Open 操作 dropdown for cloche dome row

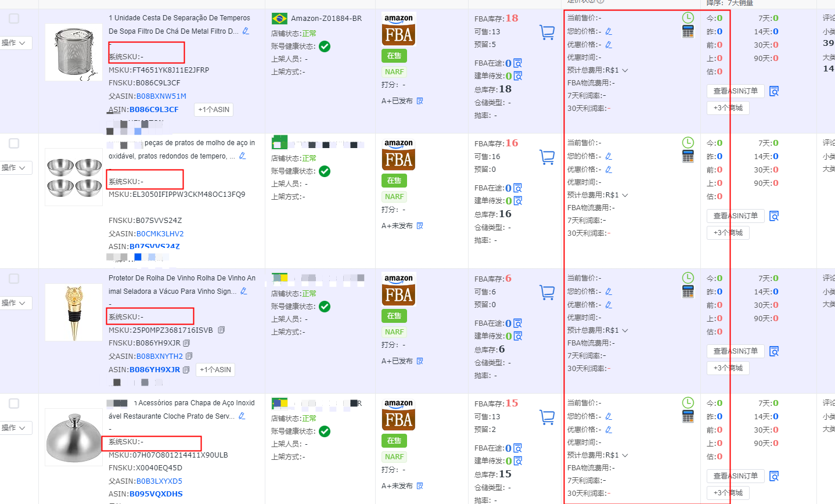click(x=15, y=428)
